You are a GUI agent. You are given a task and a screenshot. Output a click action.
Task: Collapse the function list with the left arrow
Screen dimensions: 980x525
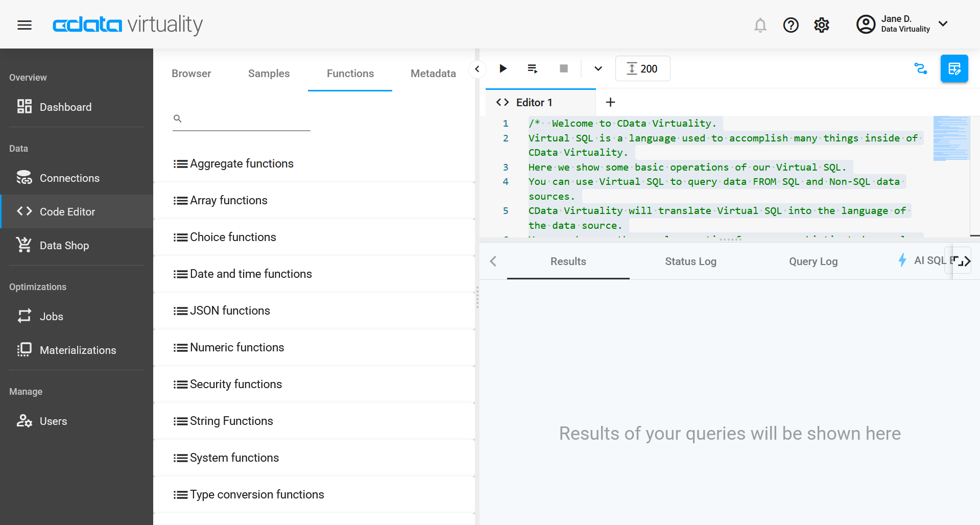tap(476, 68)
